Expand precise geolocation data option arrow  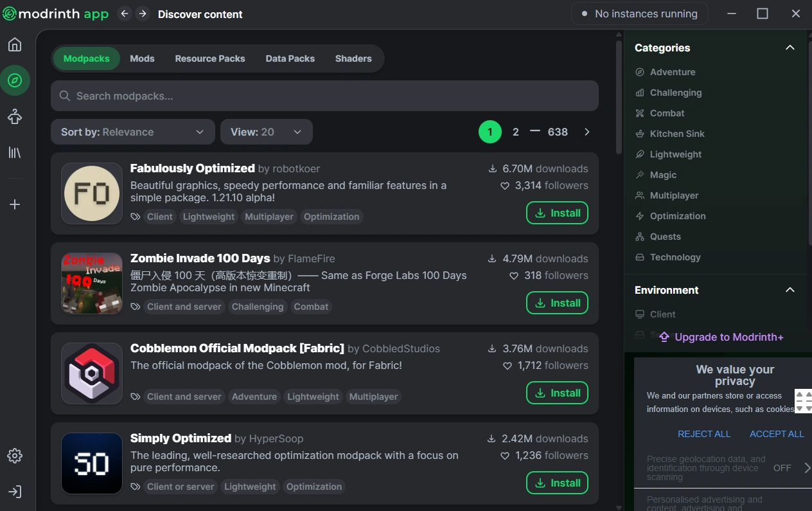808,468
